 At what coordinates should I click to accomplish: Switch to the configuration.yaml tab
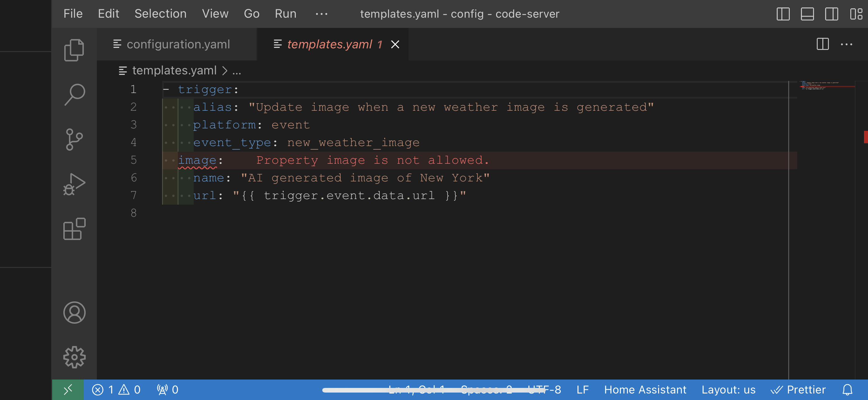pyautogui.click(x=178, y=44)
